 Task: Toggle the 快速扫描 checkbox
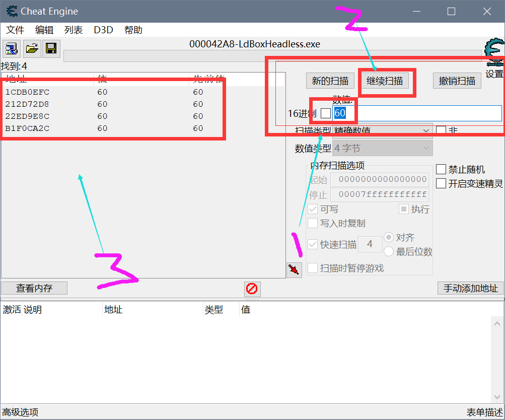(313, 244)
